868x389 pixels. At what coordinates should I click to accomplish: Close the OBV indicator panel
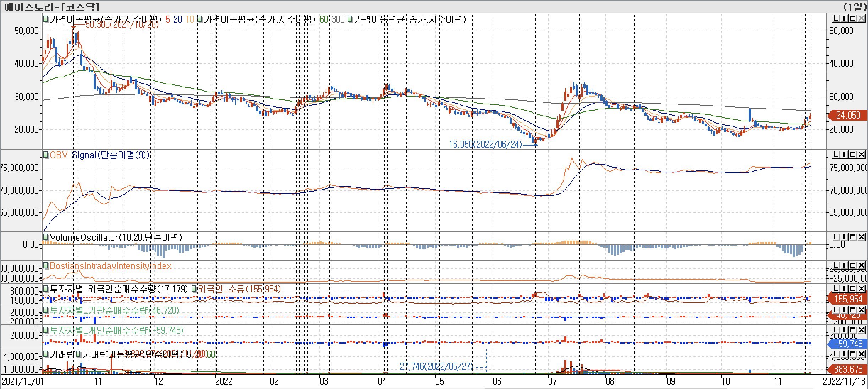(861, 154)
